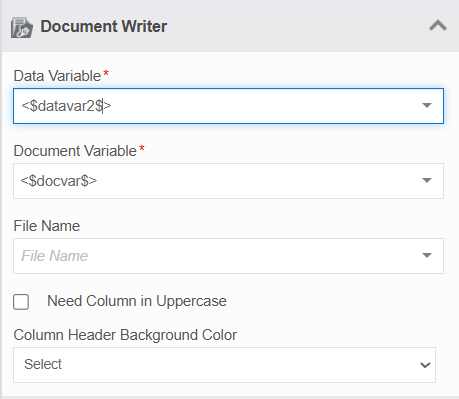459x399 pixels.
Task: Click the File Name label
Action: (x=47, y=226)
